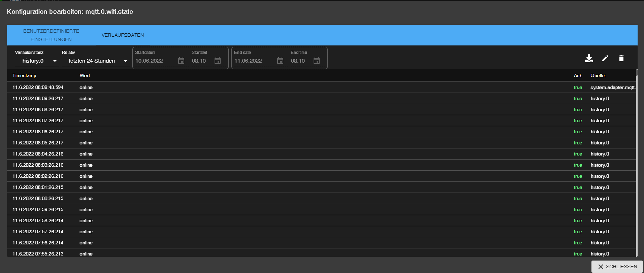Delete history with trash icon
Image resolution: width=644 pixels, height=273 pixels.
point(621,58)
